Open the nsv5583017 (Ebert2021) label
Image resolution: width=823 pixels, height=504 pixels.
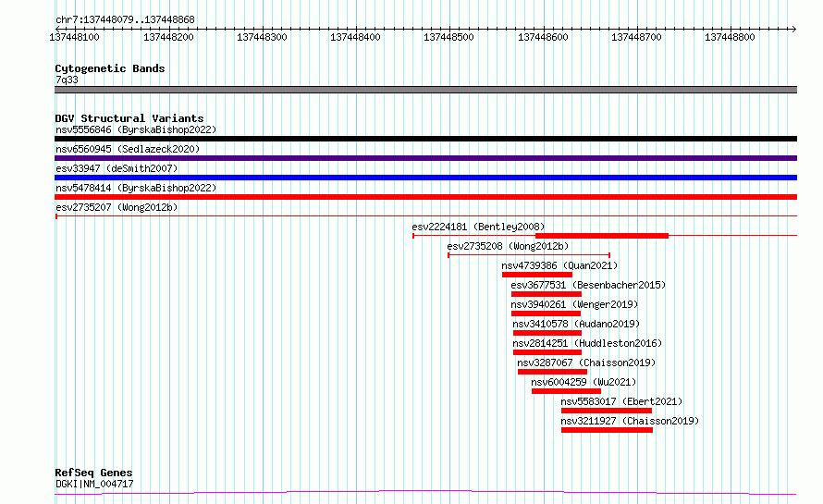click(x=621, y=401)
